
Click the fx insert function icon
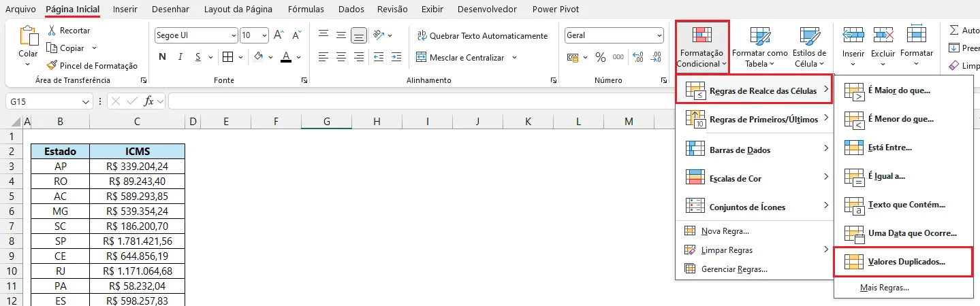pyautogui.click(x=148, y=101)
